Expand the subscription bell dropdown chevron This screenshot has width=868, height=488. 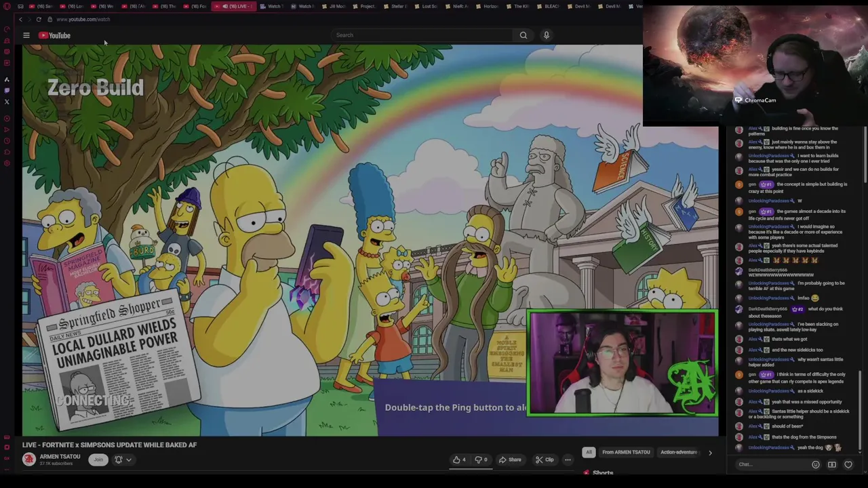129,460
